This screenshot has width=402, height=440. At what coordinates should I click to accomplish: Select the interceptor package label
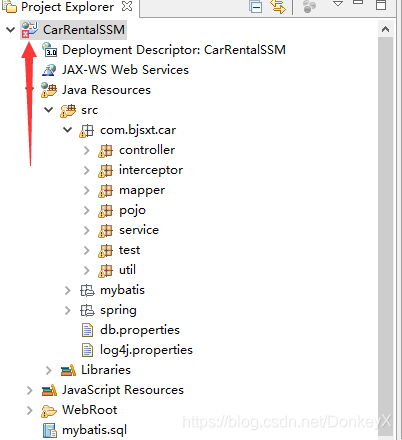point(151,170)
